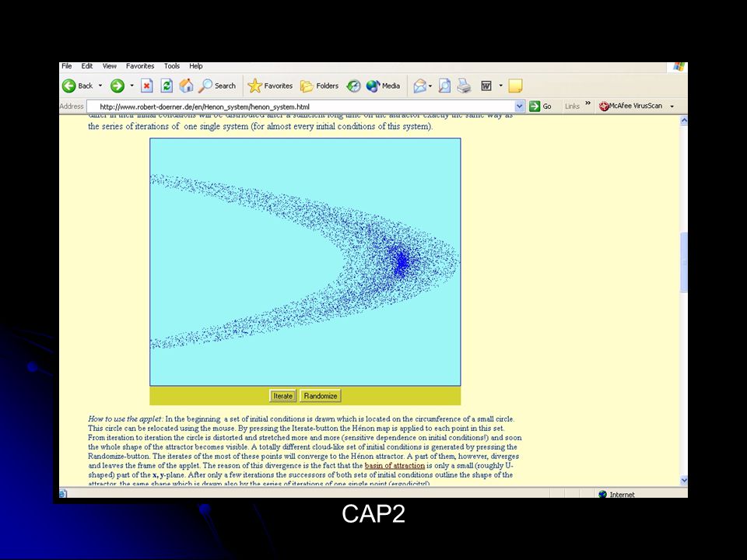Viewport: 747px width, 560px height.
Task: Show the Folders pane
Action: pyautogui.click(x=319, y=86)
